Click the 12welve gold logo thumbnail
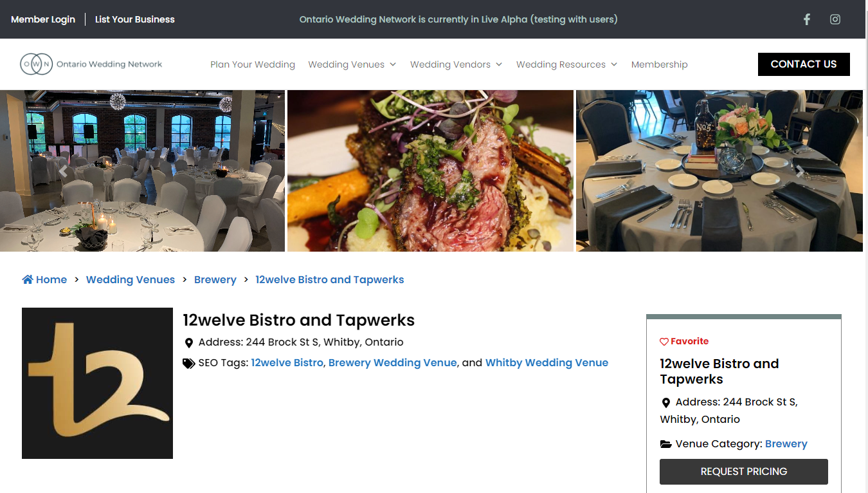This screenshot has height=493, width=868. [x=97, y=383]
